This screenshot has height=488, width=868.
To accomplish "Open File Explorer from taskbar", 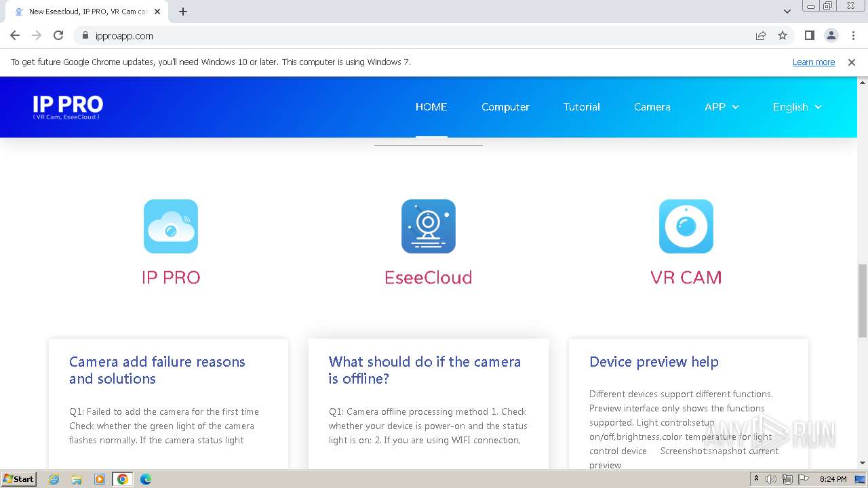I will (77, 479).
